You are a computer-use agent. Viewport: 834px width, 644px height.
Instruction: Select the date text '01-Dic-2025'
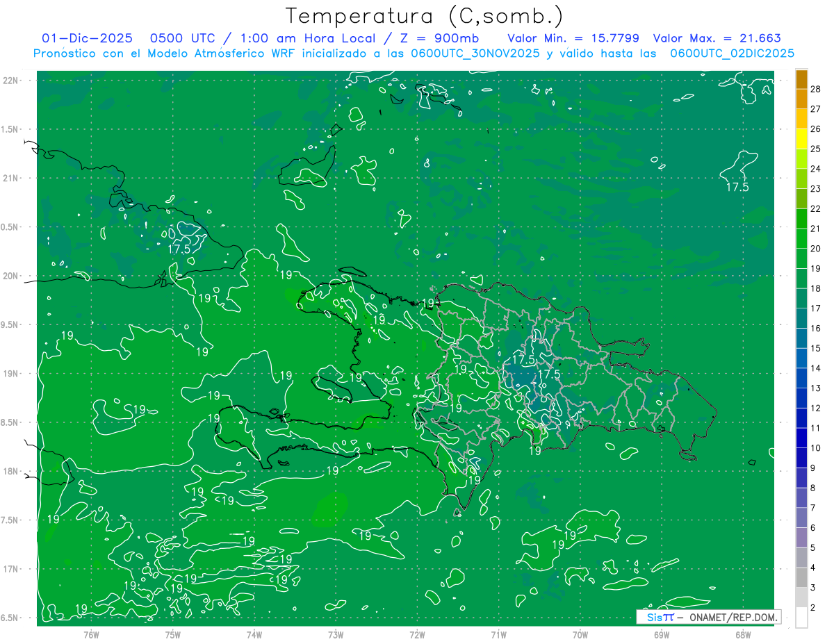pyautogui.click(x=87, y=38)
